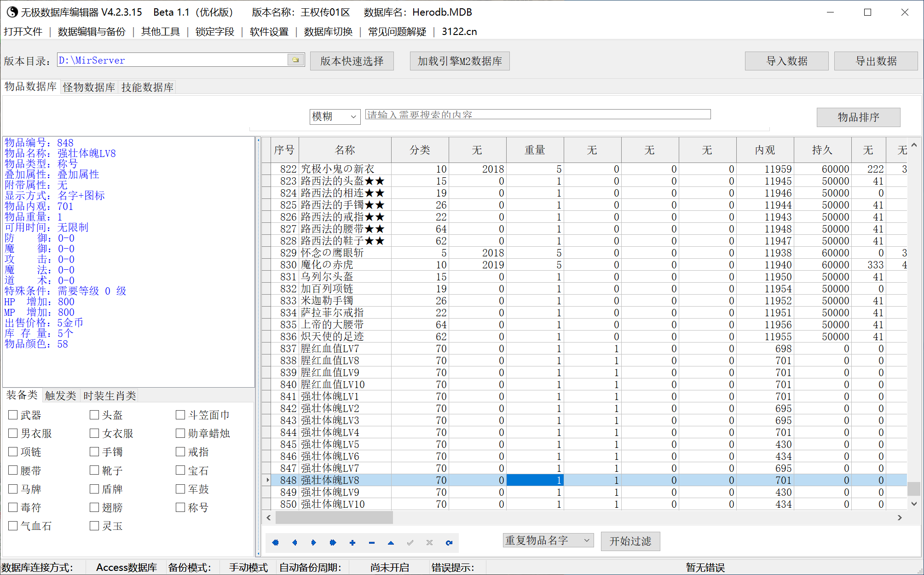
Task: Grab the horizontal scrollbar thumb
Action: click(334, 517)
